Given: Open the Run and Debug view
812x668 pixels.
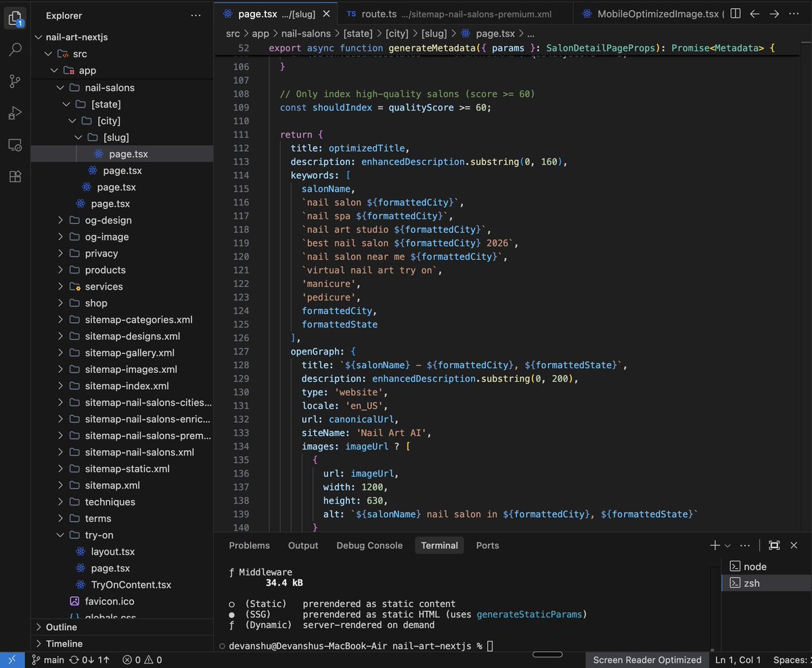Looking at the screenshot, I should (15, 113).
